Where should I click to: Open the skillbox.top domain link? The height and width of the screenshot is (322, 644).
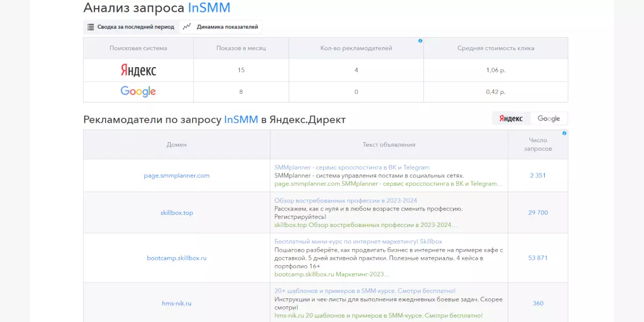click(x=177, y=213)
